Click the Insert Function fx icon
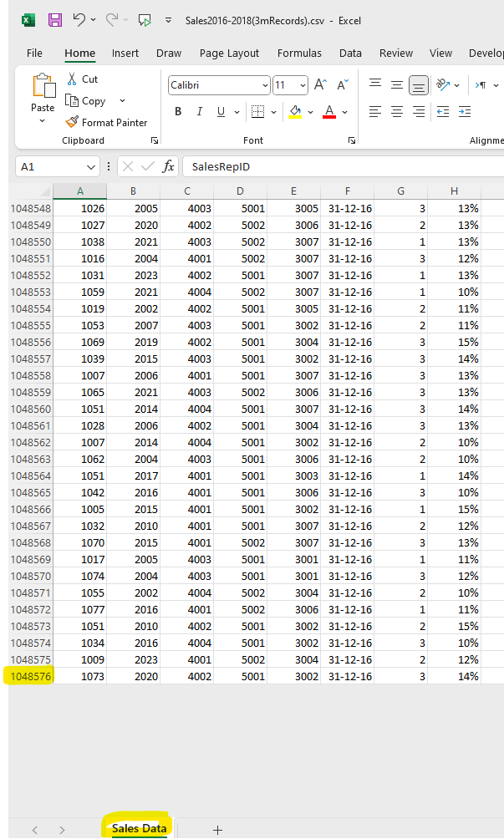This screenshot has width=504, height=839. (x=168, y=166)
